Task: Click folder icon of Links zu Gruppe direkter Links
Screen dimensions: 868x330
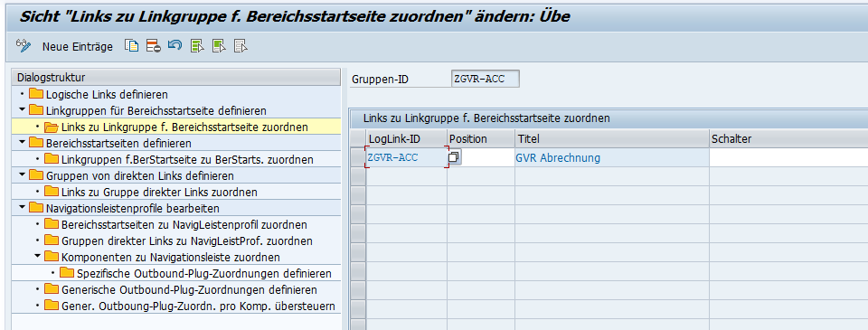Action: pyautogui.click(x=52, y=193)
